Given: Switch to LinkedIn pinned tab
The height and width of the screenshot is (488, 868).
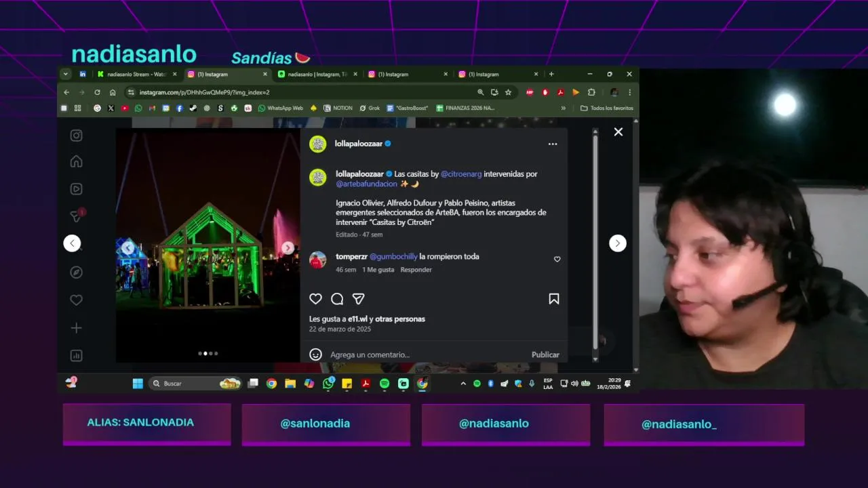Looking at the screenshot, I should click(x=83, y=75).
